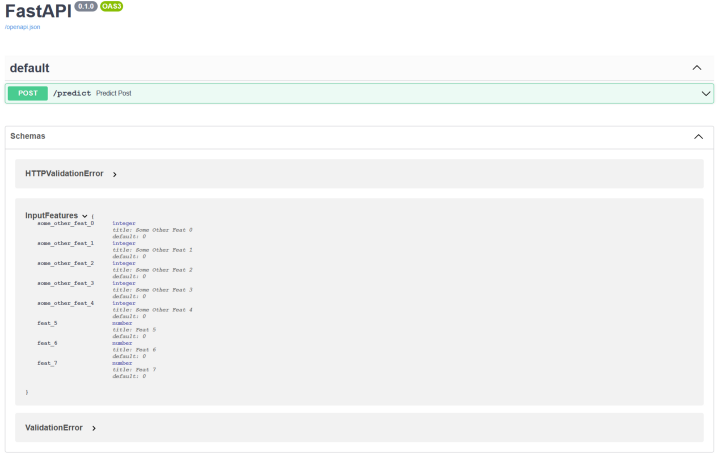Click the number type of feat_5
Image resolution: width=720 pixels, height=458 pixels.
pos(122,323)
